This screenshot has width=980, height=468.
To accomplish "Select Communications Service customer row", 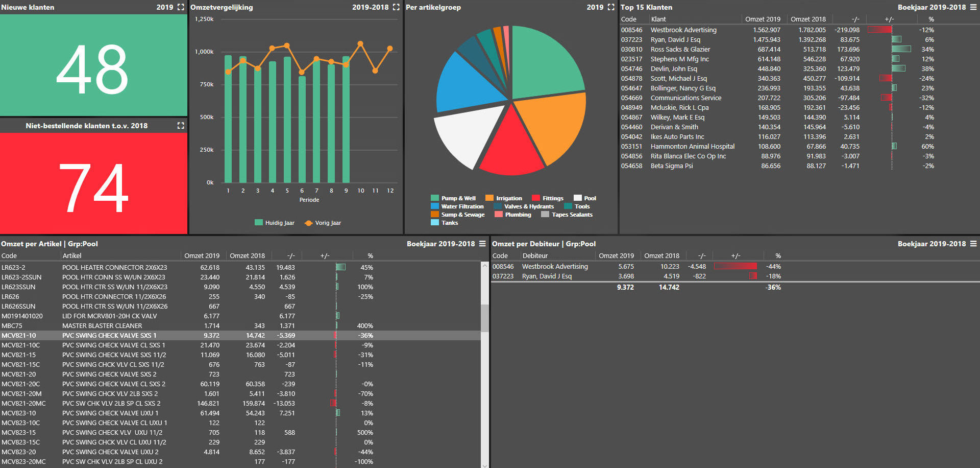I will [x=777, y=98].
